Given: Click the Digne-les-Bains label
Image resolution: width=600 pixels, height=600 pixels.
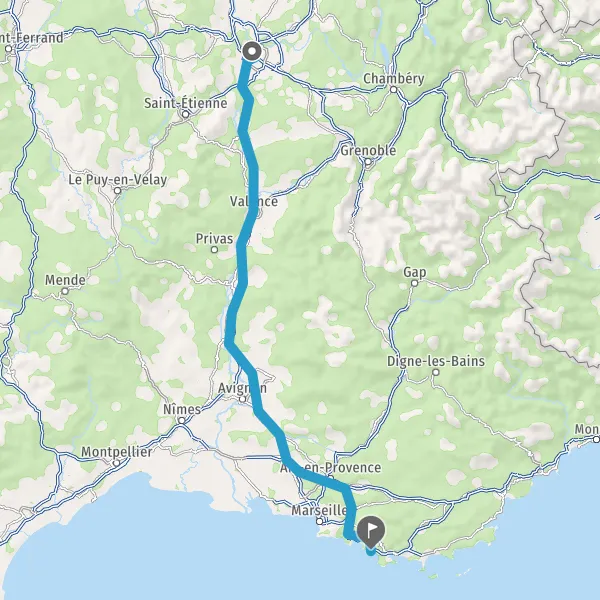Looking at the screenshot, I should pyautogui.click(x=436, y=361).
